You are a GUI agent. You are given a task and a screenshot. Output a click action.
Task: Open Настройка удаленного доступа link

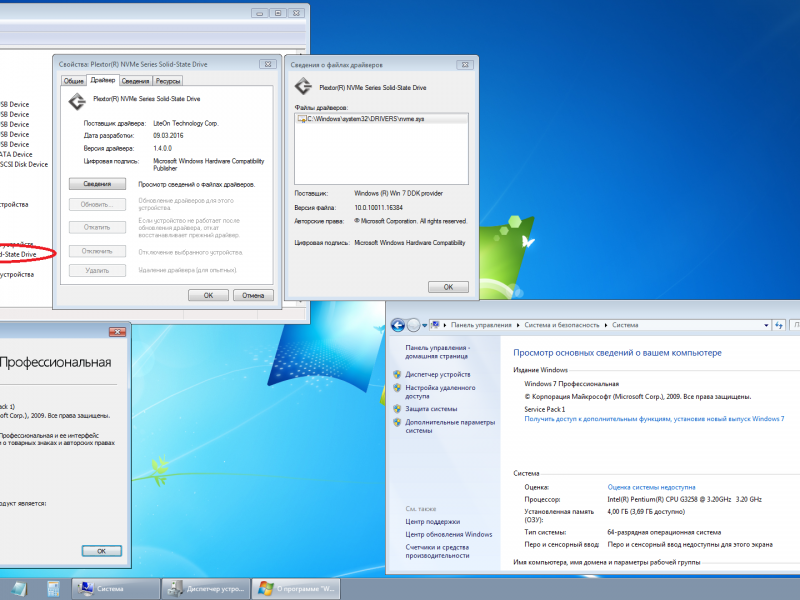(x=440, y=392)
